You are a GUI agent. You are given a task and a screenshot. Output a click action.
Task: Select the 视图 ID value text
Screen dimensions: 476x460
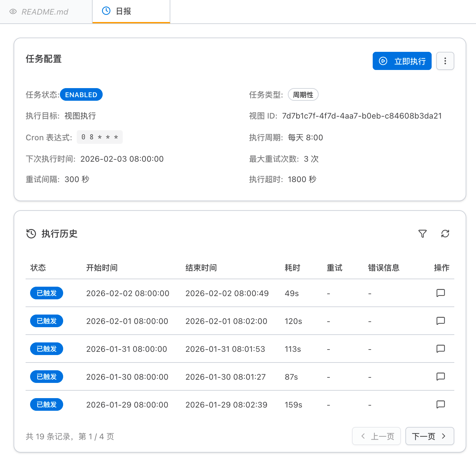click(362, 116)
